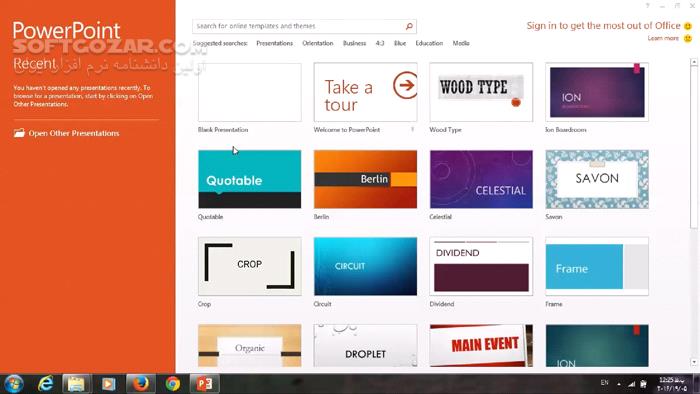Screen dimensions: 700x394
Task: Click the template list scroll up arrow
Action: 694,62
